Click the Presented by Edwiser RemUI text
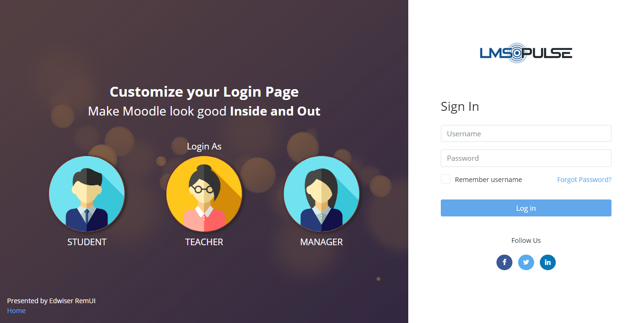Screen dimensions: 644x323 (51, 301)
